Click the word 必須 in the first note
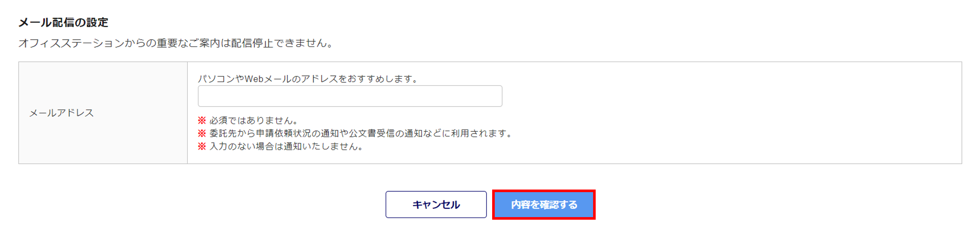Image resolution: width=980 pixels, height=252 pixels. point(219,121)
